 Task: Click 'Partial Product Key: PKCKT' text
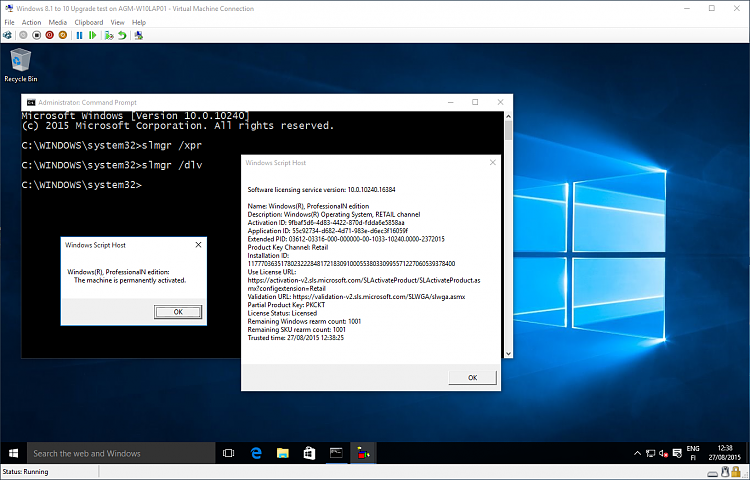pyautogui.click(x=287, y=305)
